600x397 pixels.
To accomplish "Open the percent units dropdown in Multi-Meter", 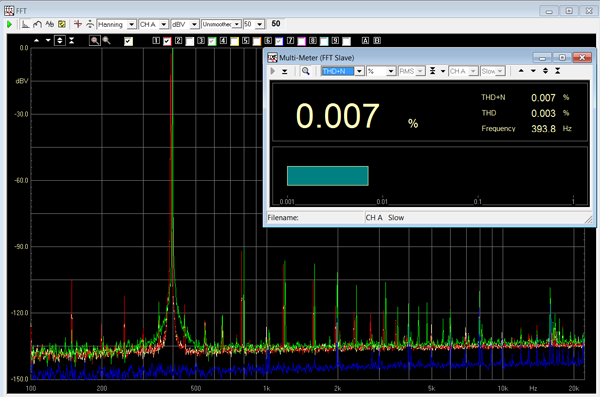I will [x=391, y=71].
